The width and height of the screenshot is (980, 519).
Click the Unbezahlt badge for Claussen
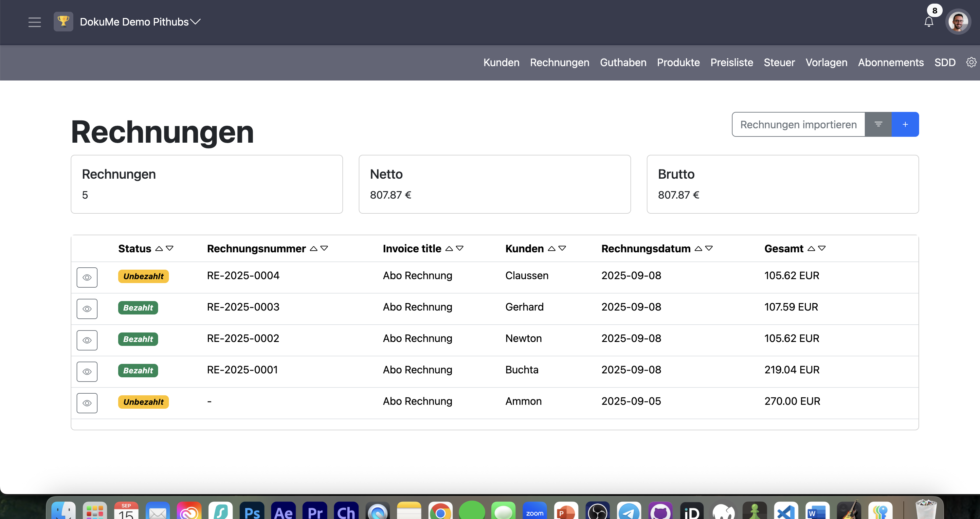point(143,277)
